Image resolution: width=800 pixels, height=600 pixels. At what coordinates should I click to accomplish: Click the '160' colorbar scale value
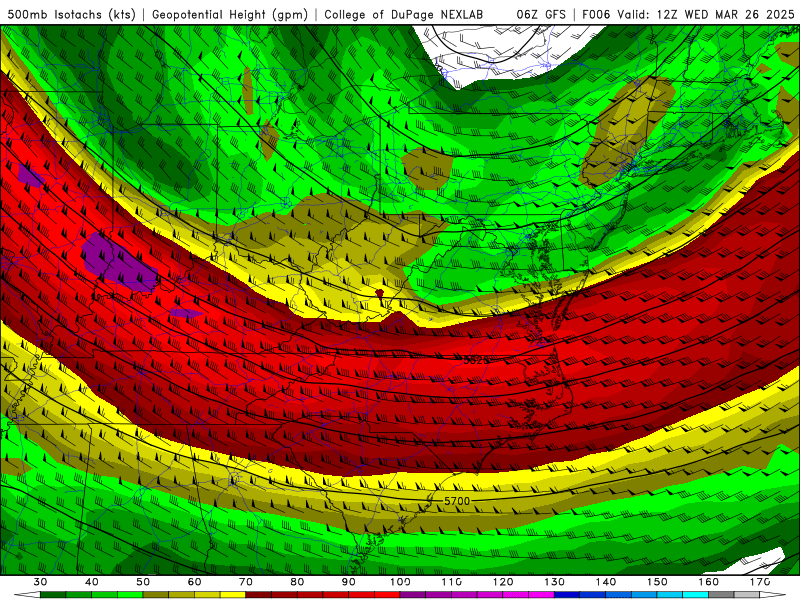click(709, 582)
